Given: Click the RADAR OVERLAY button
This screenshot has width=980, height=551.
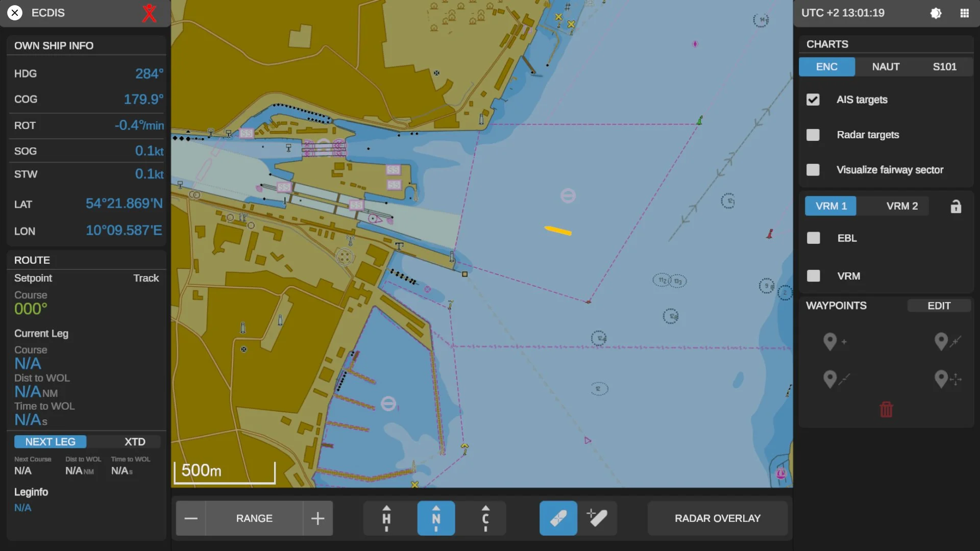Looking at the screenshot, I should 717,518.
